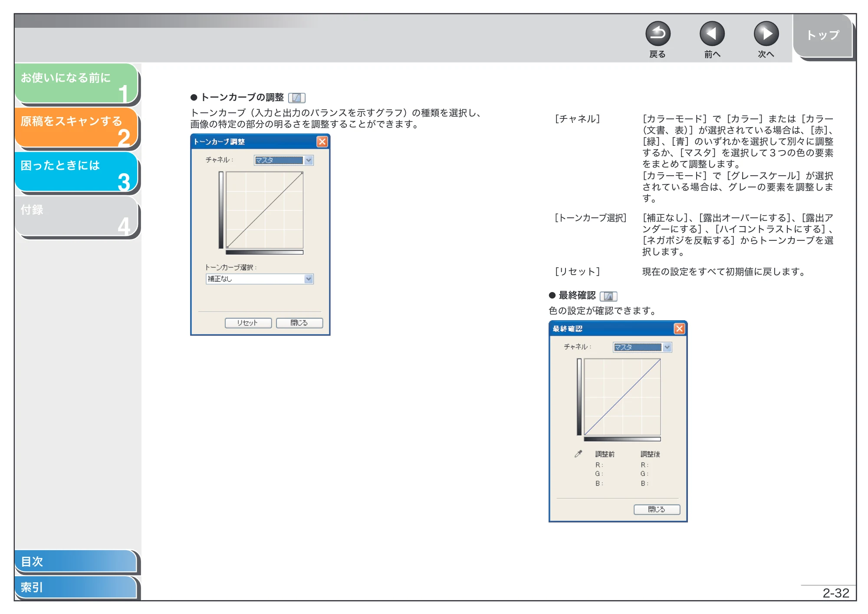The height and width of the screenshot is (614, 868).
Task: Click page number 2-32
Action: [836, 593]
